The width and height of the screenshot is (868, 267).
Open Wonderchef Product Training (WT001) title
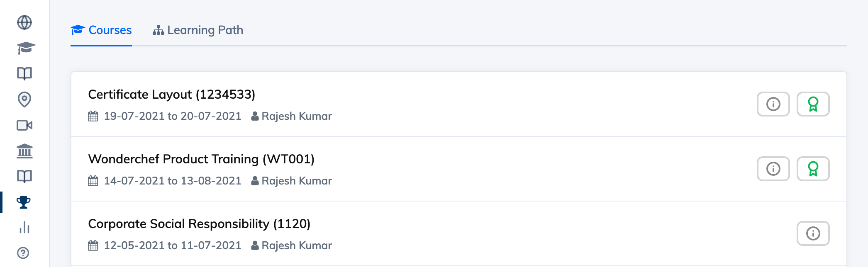201,159
